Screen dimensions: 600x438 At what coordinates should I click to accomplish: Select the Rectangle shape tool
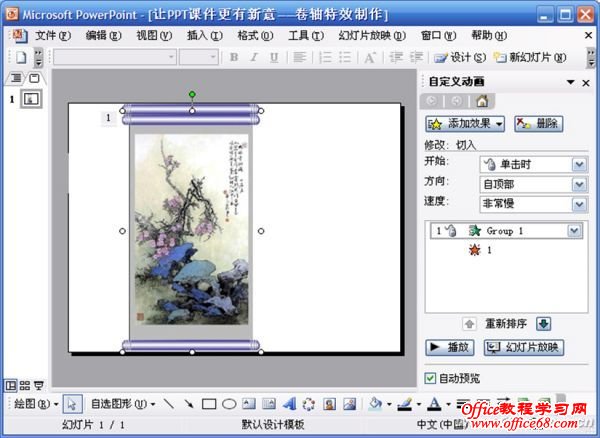coord(209,404)
